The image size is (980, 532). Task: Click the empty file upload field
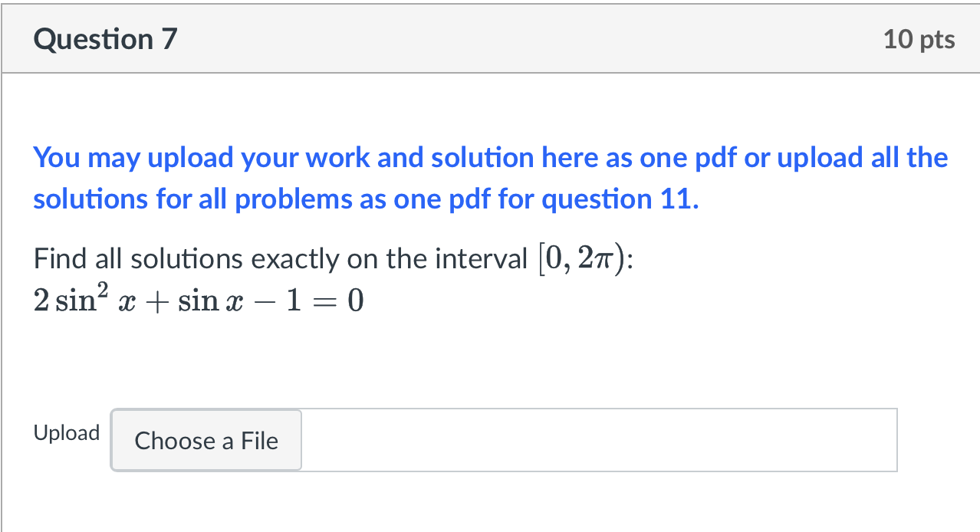click(598, 440)
